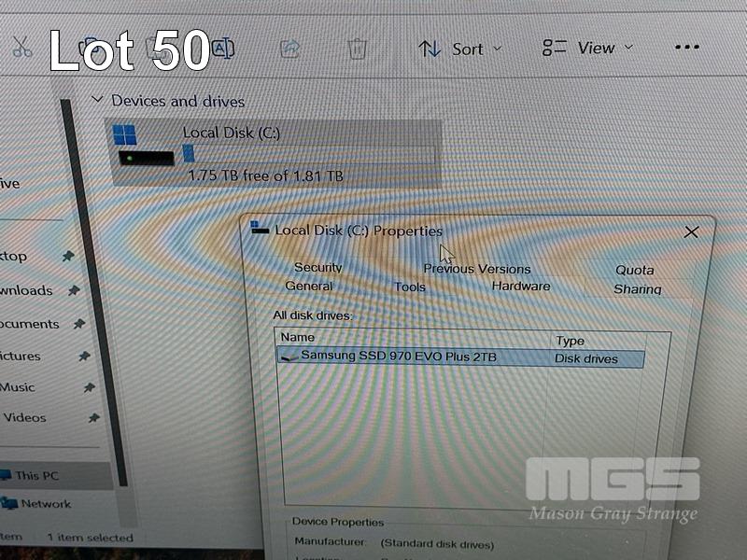Select Network in the navigation pane
The height and width of the screenshot is (560, 747).
click(45, 504)
